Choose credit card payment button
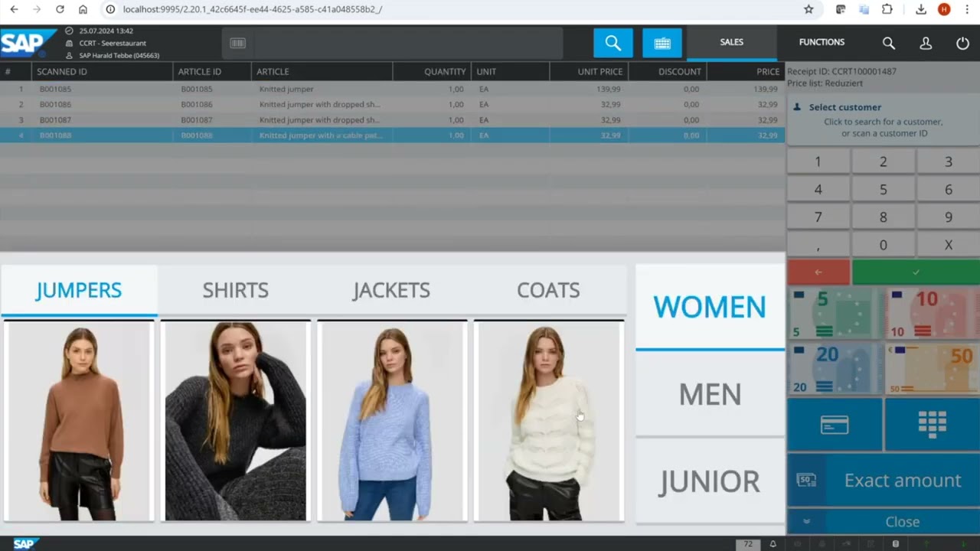This screenshot has width=980, height=551. (x=835, y=424)
